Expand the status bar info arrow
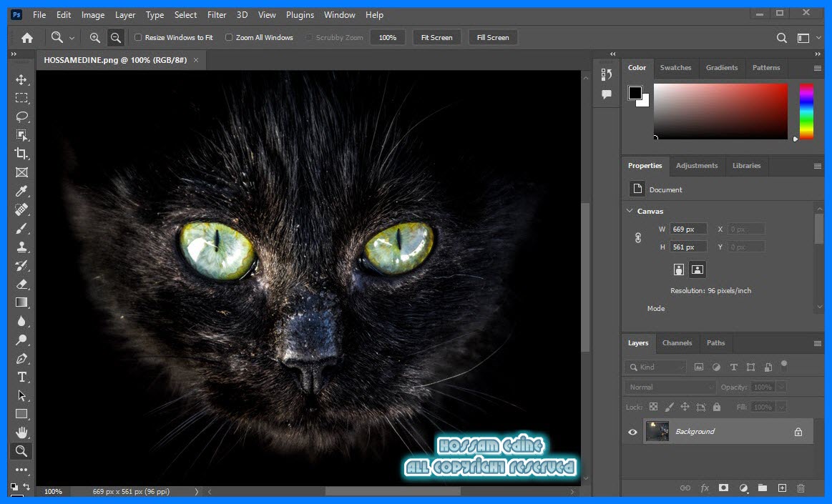The height and width of the screenshot is (504, 832). 196,492
